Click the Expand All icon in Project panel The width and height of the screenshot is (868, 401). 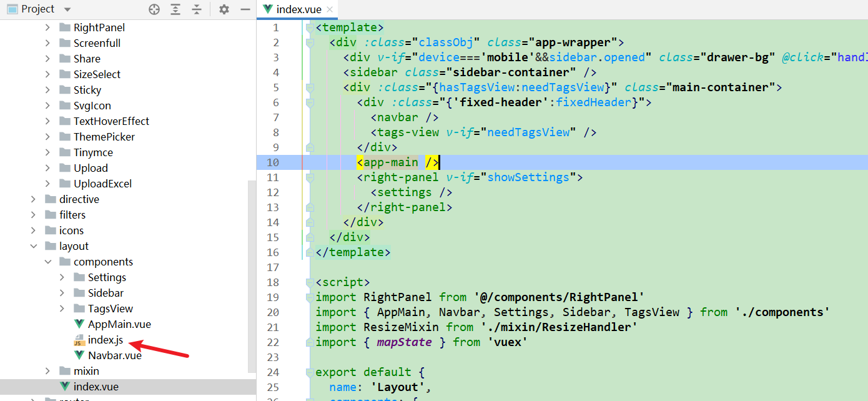(175, 9)
